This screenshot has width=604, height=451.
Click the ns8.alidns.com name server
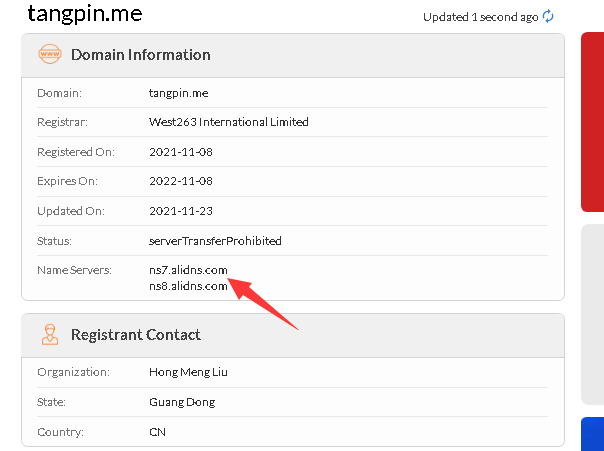[188, 286]
